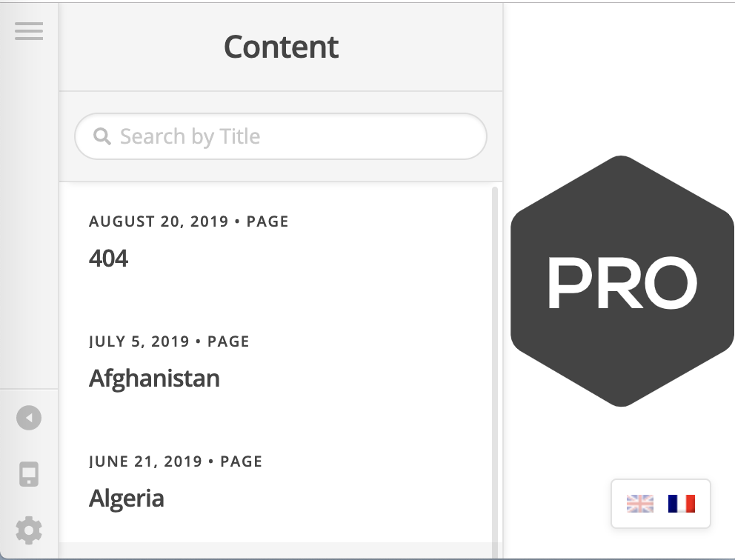This screenshot has width=735, height=560.
Task: Switch language to English via UK flag
Action: [640, 504]
